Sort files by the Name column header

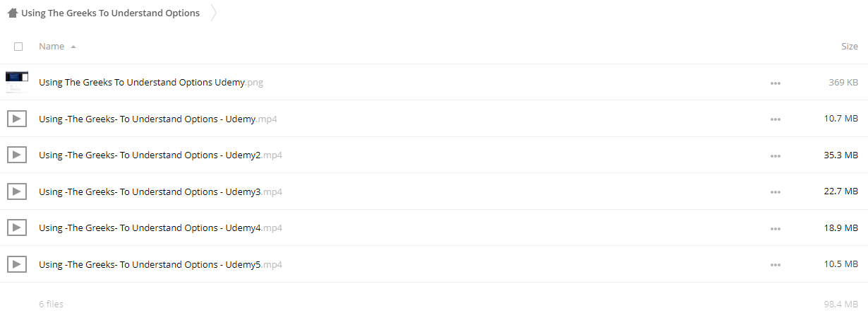pos(52,46)
